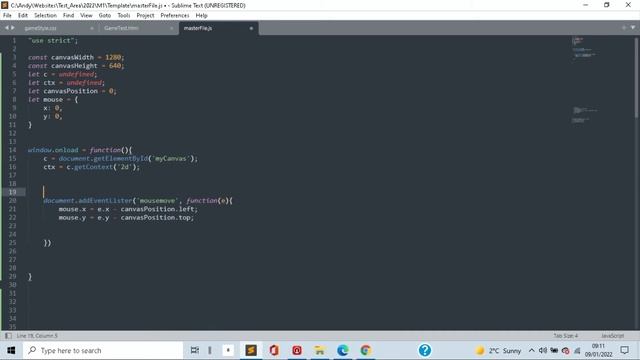The image size is (640, 360).
Task: Open the Help menu
Action: tap(202, 16)
